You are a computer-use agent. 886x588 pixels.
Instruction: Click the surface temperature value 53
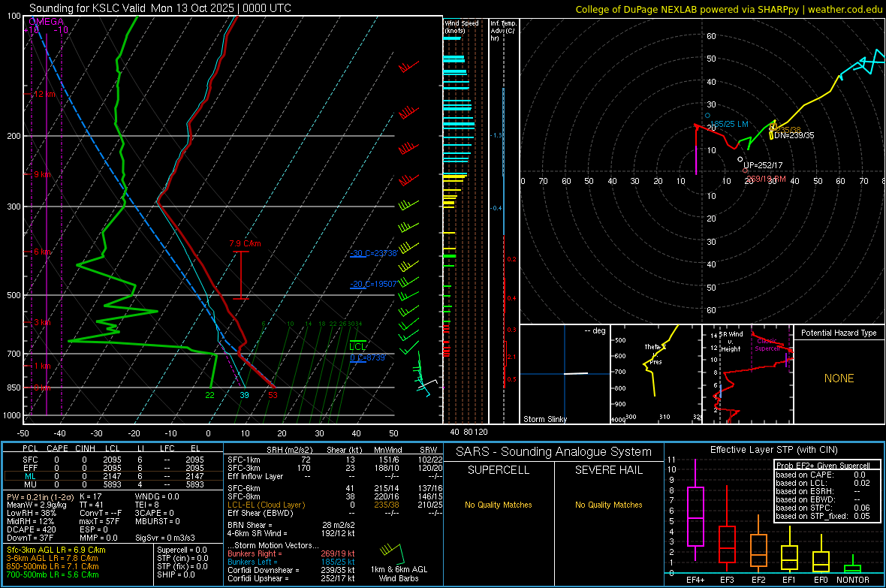click(x=273, y=395)
